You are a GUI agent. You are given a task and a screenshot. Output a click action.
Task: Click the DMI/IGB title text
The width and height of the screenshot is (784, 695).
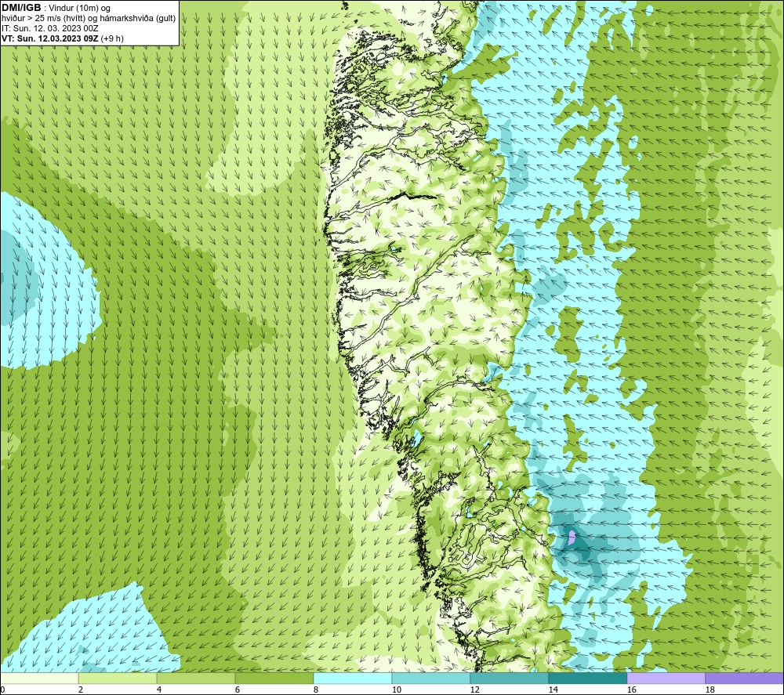21,8
